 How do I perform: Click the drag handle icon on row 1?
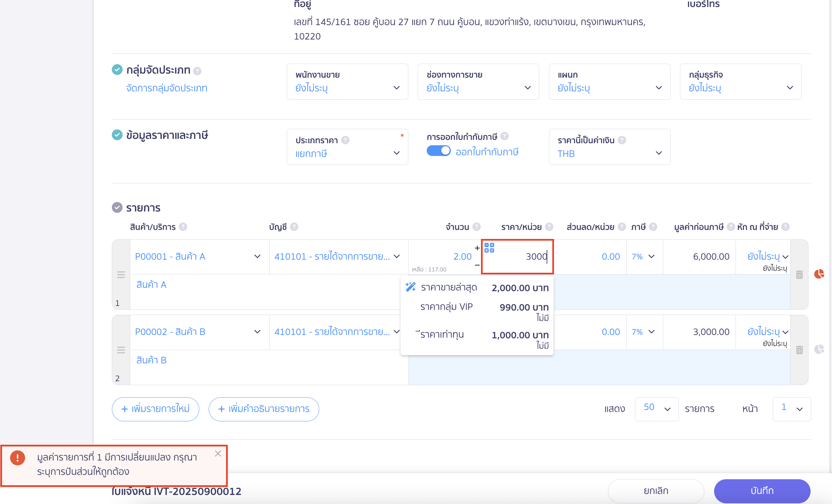(121, 275)
